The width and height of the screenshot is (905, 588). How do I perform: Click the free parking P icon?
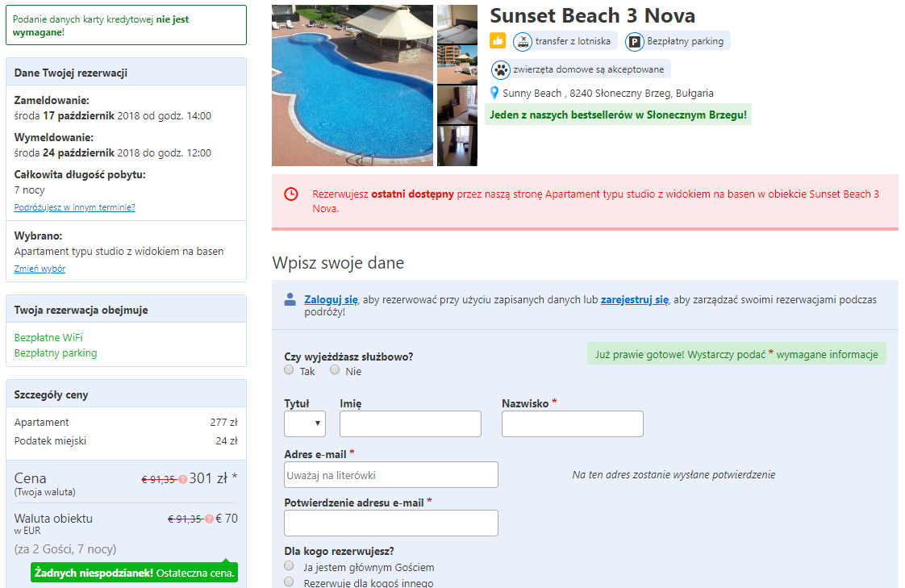[x=634, y=42]
